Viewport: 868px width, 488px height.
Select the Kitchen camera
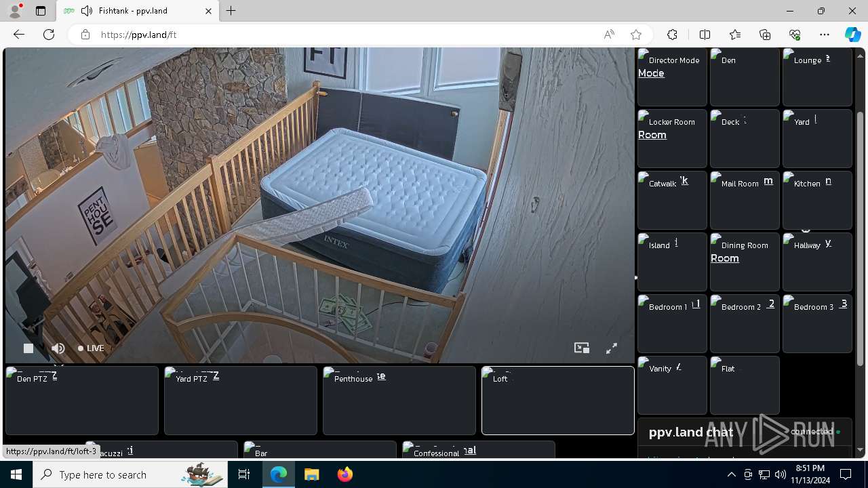(x=817, y=200)
